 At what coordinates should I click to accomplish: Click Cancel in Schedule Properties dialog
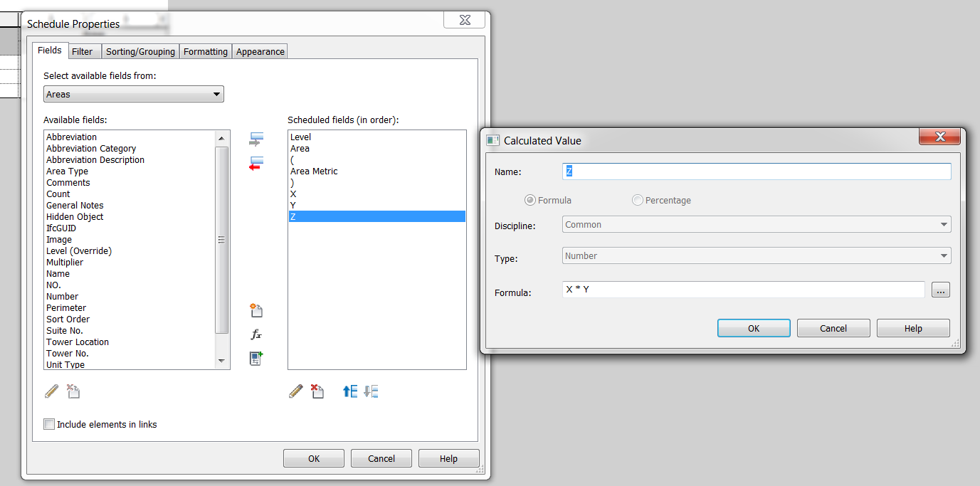(x=381, y=458)
